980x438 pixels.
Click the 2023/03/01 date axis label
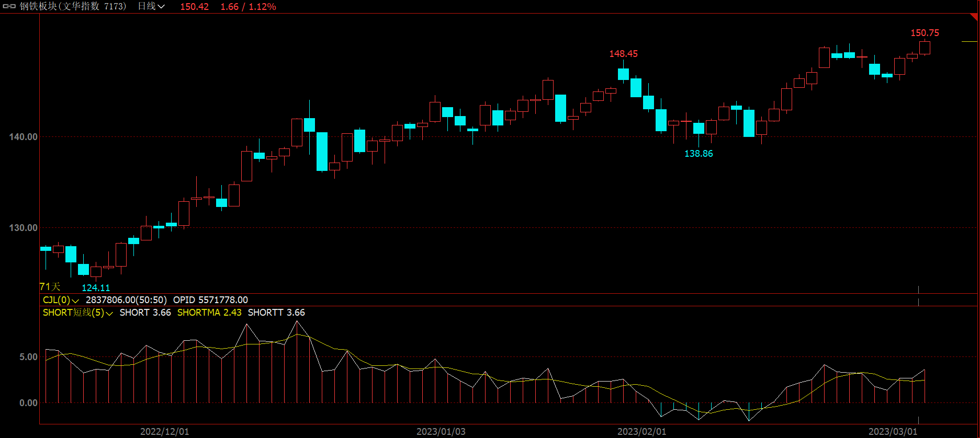[x=893, y=432]
